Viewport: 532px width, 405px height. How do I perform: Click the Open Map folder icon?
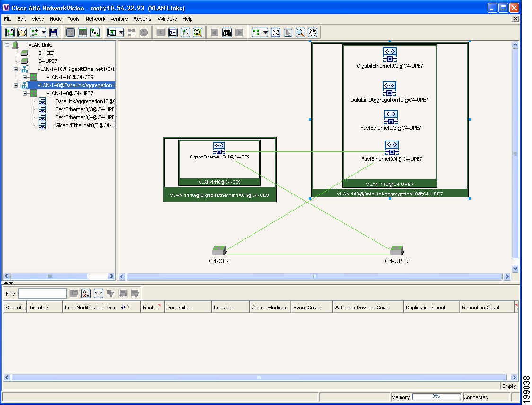tap(22, 33)
